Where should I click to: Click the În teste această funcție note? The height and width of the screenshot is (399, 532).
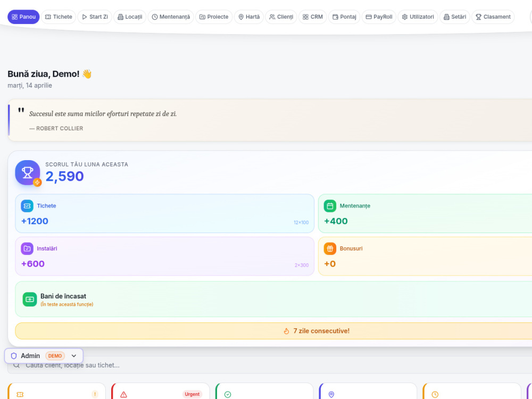click(67, 304)
